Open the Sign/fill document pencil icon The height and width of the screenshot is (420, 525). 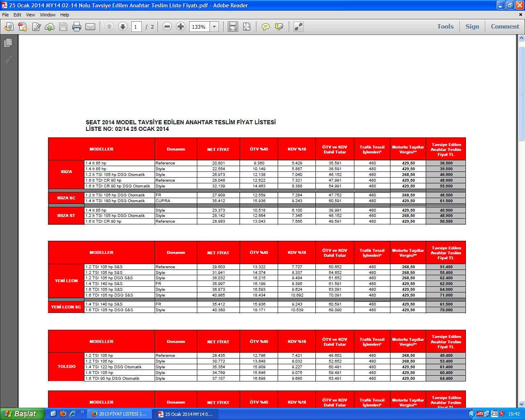click(x=36, y=27)
